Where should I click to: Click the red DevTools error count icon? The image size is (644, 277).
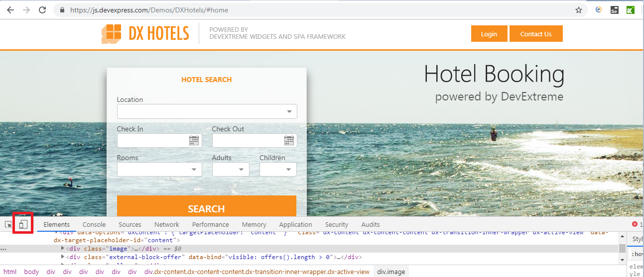pyautogui.click(x=635, y=224)
